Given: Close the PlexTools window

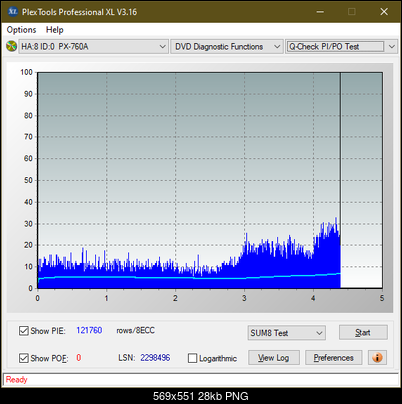Looking at the screenshot, I should (x=384, y=12).
